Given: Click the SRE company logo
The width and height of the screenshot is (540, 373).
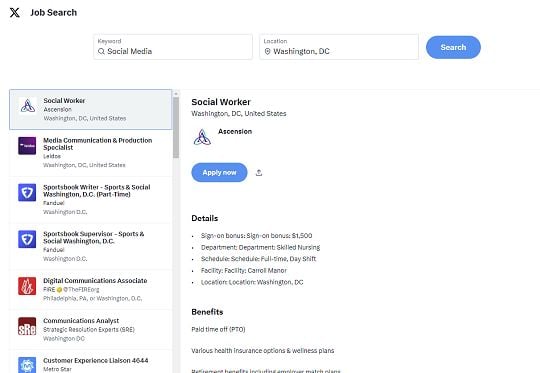Looking at the screenshot, I should pyautogui.click(x=27, y=326).
